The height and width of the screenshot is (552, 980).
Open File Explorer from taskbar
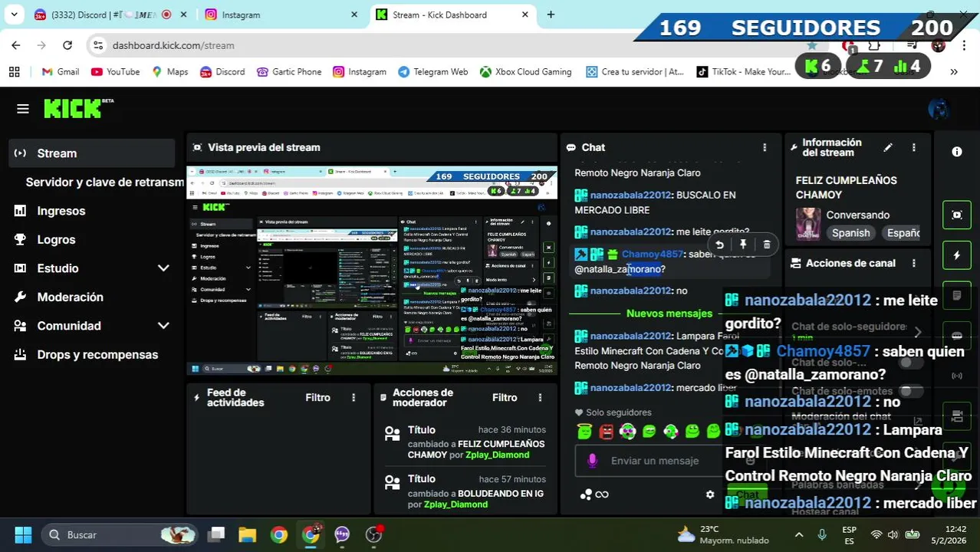(247, 534)
